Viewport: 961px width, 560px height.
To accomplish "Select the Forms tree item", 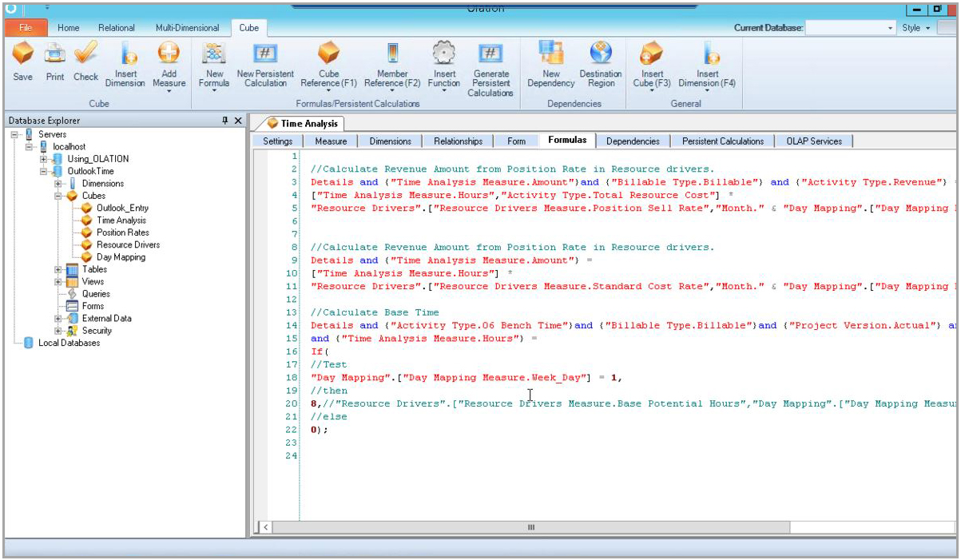I will coord(93,306).
